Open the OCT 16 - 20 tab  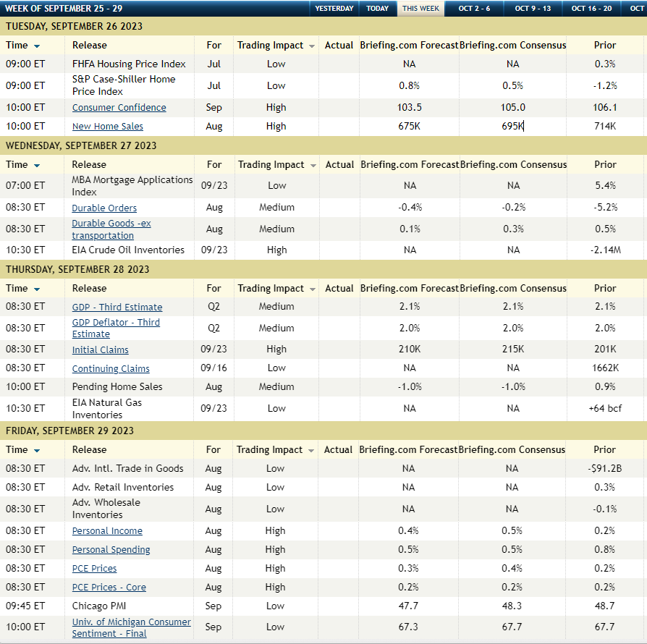pos(591,8)
